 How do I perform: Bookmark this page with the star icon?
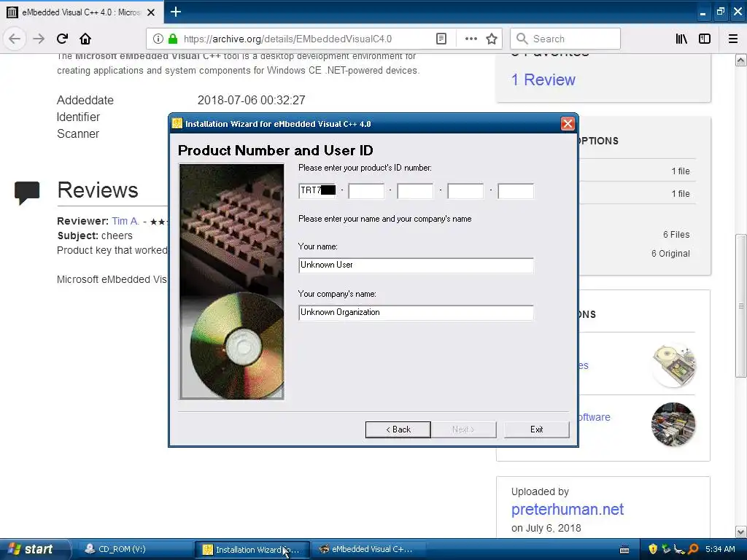click(492, 39)
